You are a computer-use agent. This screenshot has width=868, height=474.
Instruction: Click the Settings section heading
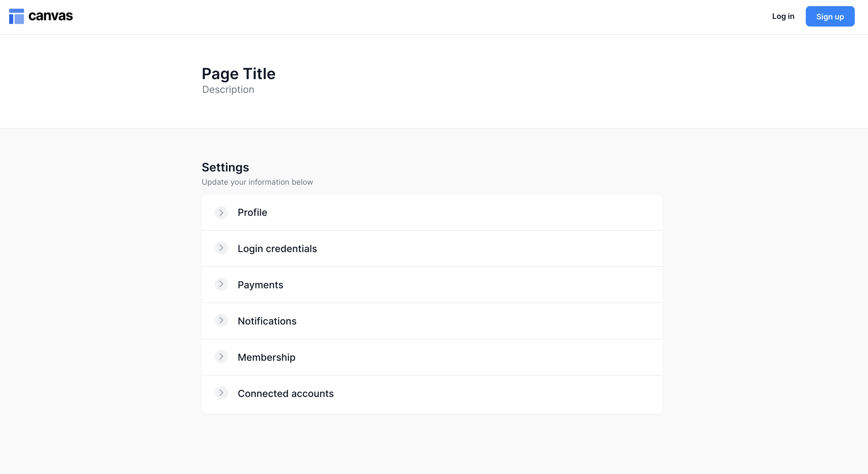click(x=225, y=167)
